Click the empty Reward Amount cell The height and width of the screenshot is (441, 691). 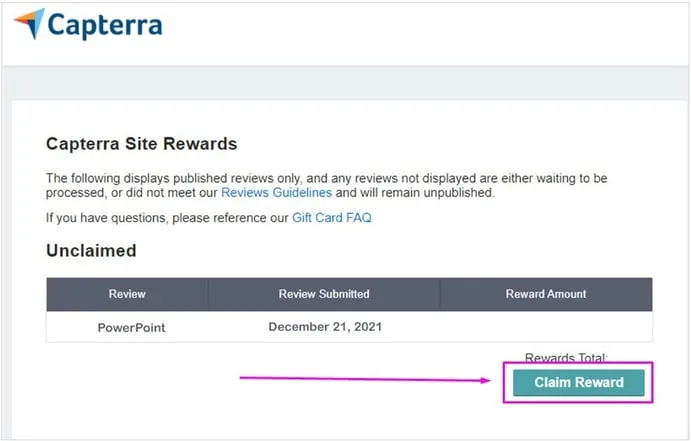coord(546,327)
